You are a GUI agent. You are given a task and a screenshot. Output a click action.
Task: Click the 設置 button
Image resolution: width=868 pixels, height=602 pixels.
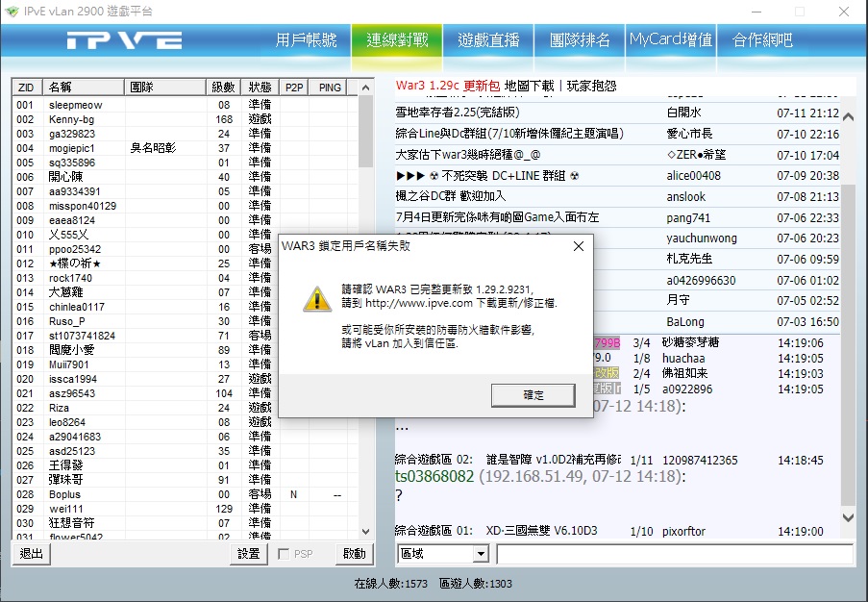249,554
